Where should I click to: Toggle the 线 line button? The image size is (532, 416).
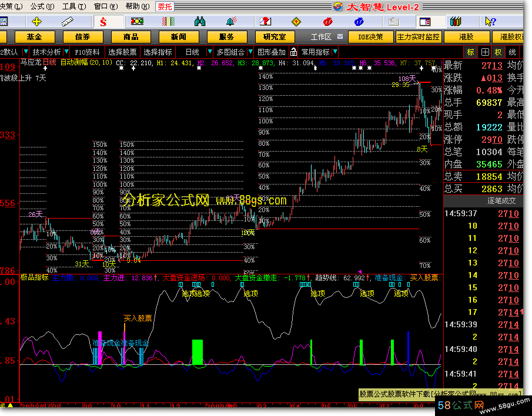click(x=513, y=52)
